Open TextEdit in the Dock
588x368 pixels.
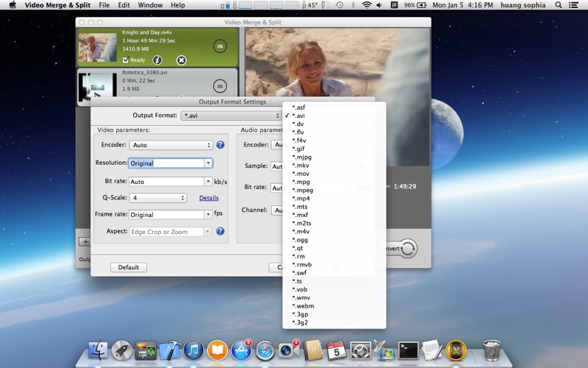pos(432,350)
